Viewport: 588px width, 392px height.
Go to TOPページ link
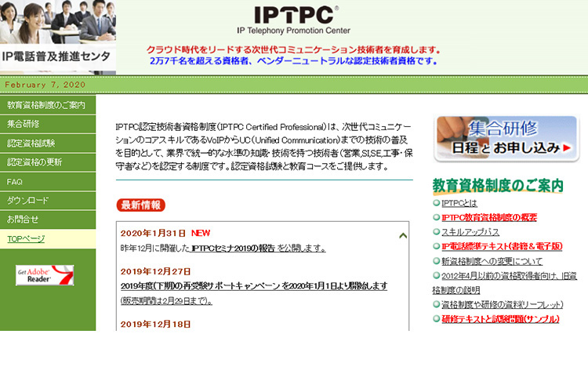26,238
